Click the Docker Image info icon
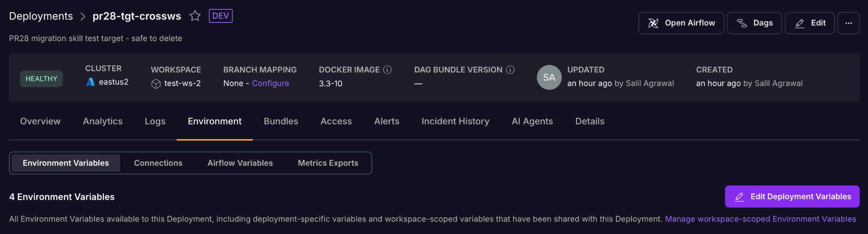Image resolution: width=868 pixels, height=234 pixels. coord(387,70)
